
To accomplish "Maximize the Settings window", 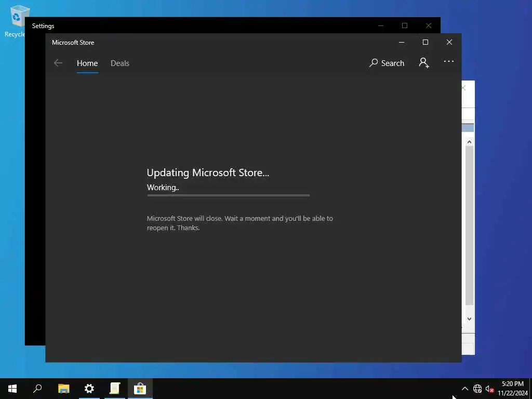I will click(404, 25).
